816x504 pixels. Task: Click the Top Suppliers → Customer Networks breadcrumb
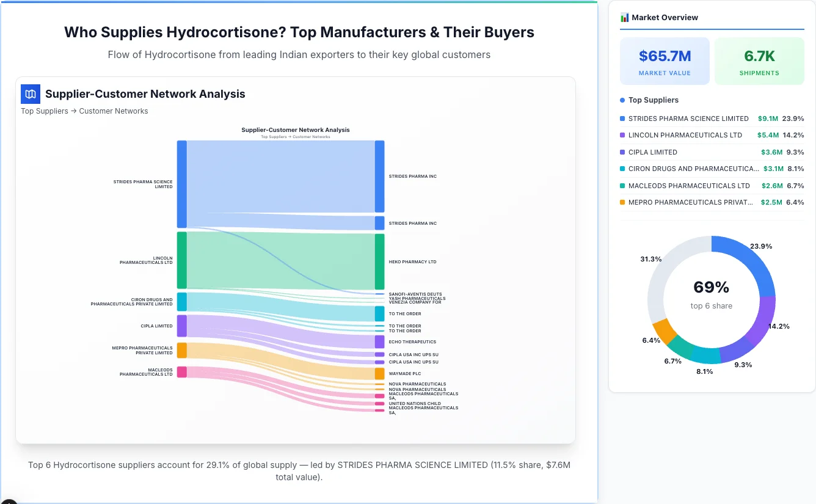[x=84, y=111]
